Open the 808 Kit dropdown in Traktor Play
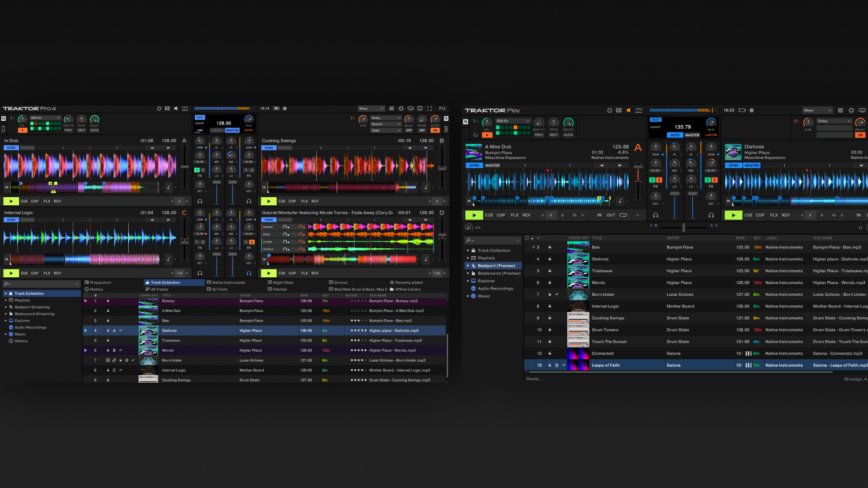This screenshot has width=868, height=488. click(513, 121)
